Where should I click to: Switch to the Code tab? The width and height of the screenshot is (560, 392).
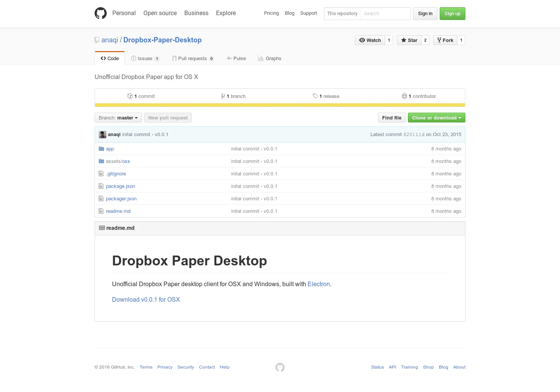(110, 58)
